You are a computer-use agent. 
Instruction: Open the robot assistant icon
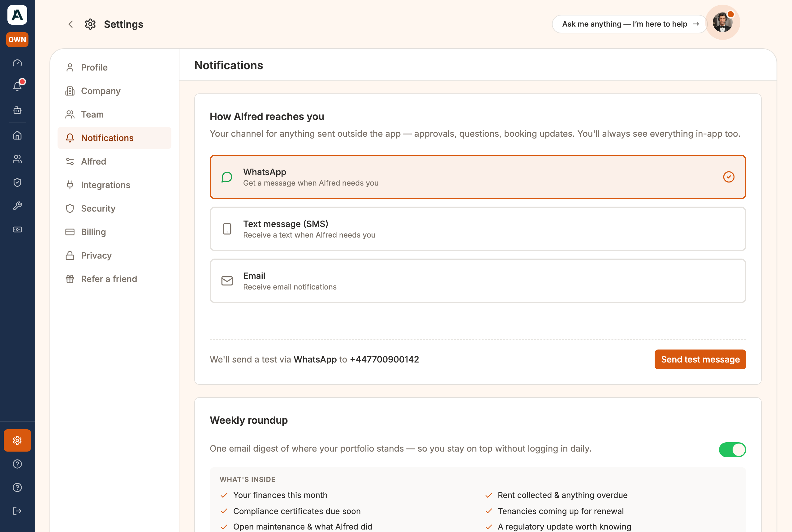[17, 110]
